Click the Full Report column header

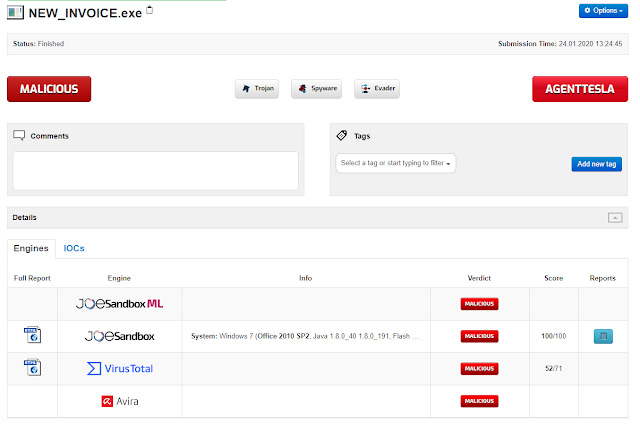(x=32, y=278)
